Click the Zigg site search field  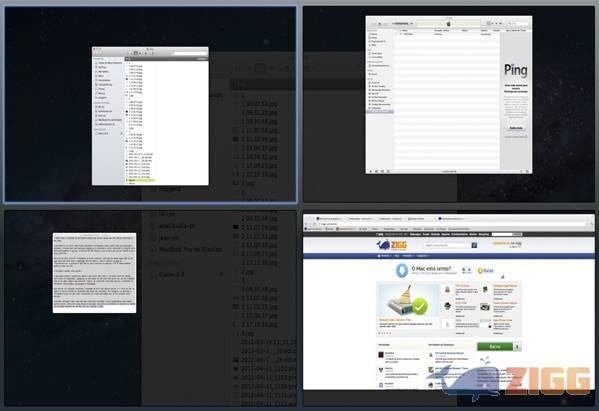(x=447, y=245)
